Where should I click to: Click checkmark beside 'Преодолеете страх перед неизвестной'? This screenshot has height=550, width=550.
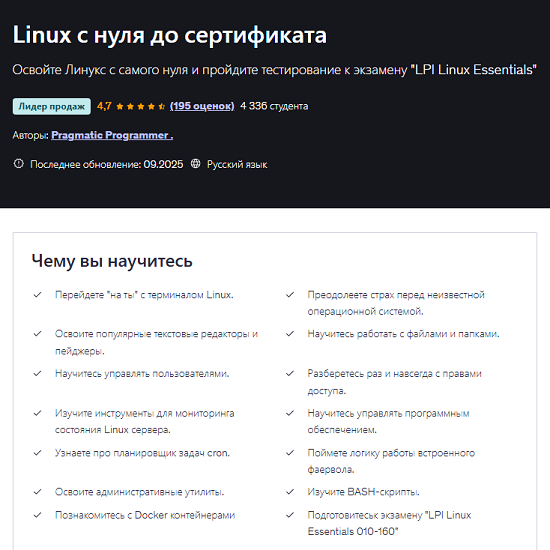click(x=290, y=295)
